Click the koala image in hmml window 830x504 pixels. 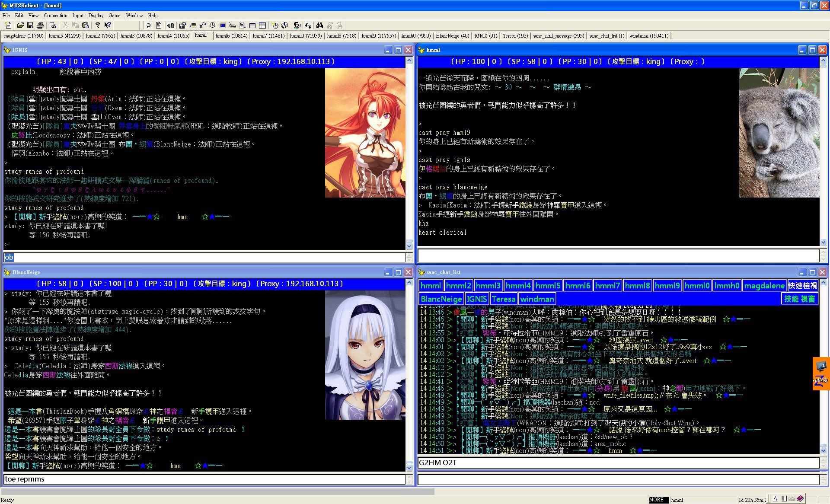(779, 133)
